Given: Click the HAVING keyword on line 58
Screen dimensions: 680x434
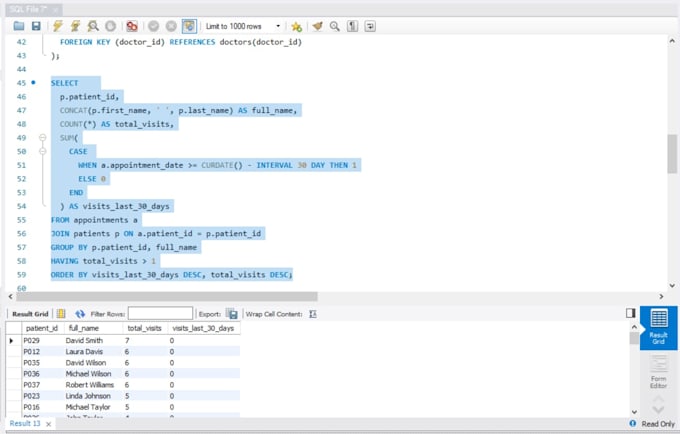Looking at the screenshot, I should [x=65, y=261].
